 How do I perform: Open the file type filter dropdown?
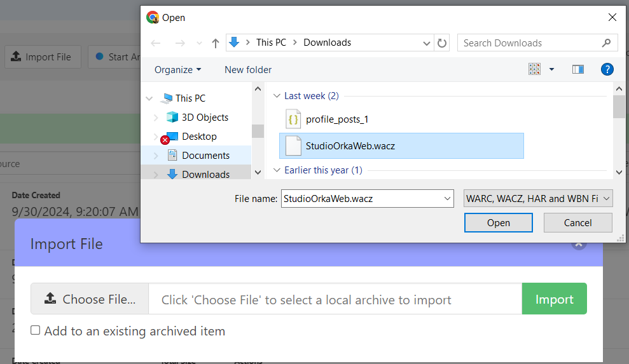click(x=538, y=198)
